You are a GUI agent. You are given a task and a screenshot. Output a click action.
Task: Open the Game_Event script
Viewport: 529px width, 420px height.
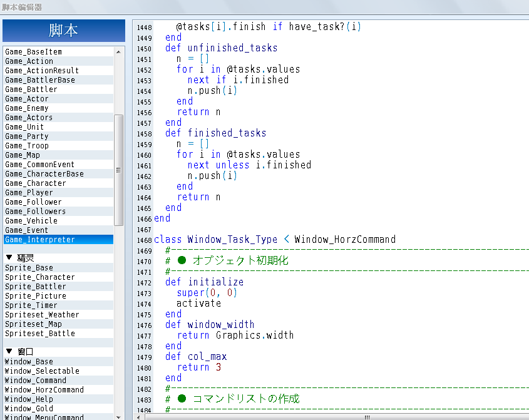(x=58, y=230)
